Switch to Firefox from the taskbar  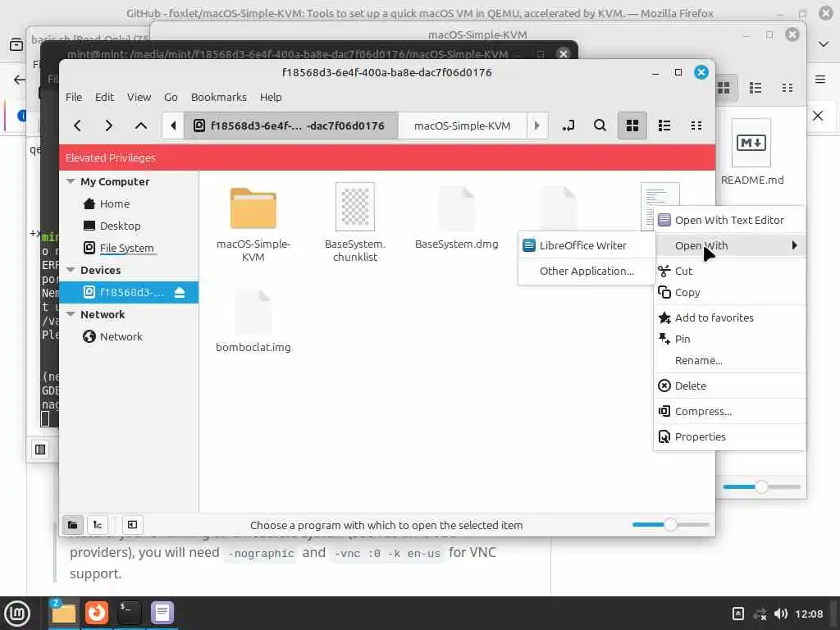tap(97, 613)
